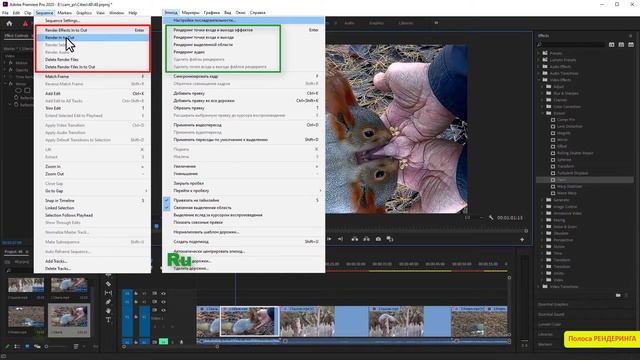Toggle lock on second video track

click(136, 302)
